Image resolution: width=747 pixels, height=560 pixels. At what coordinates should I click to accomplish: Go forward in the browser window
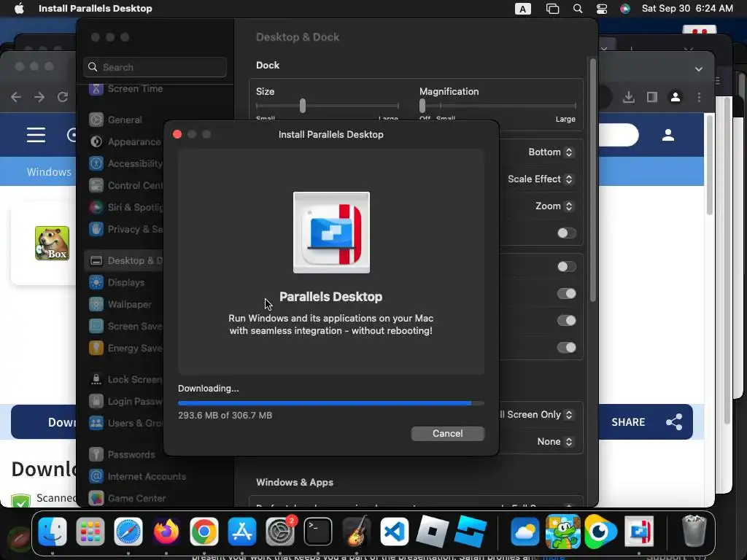(x=39, y=97)
